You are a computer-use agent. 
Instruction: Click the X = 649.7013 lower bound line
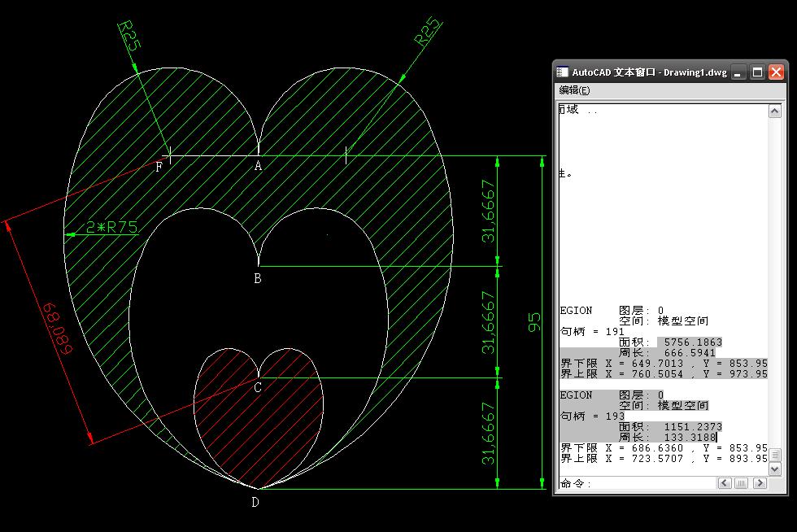664,363
